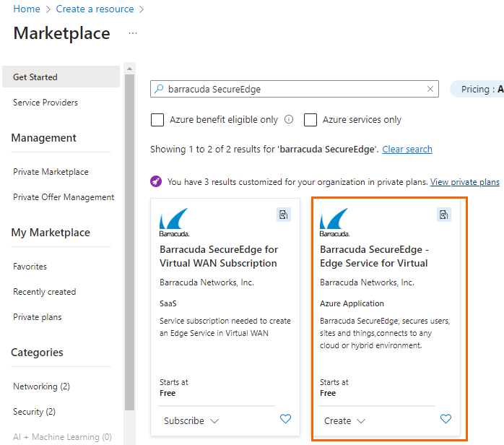Click the Clear search link
The height and width of the screenshot is (445, 504).
pyautogui.click(x=407, y=150)
